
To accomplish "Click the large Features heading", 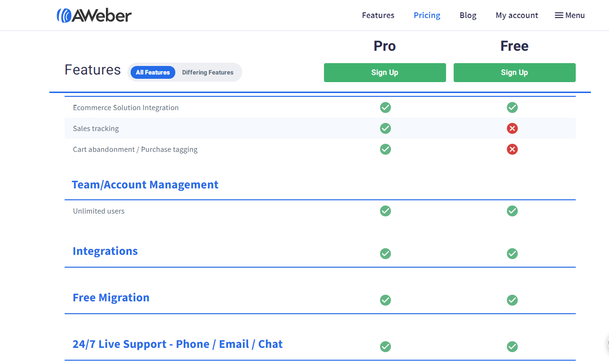I will (x=93, y=70).
